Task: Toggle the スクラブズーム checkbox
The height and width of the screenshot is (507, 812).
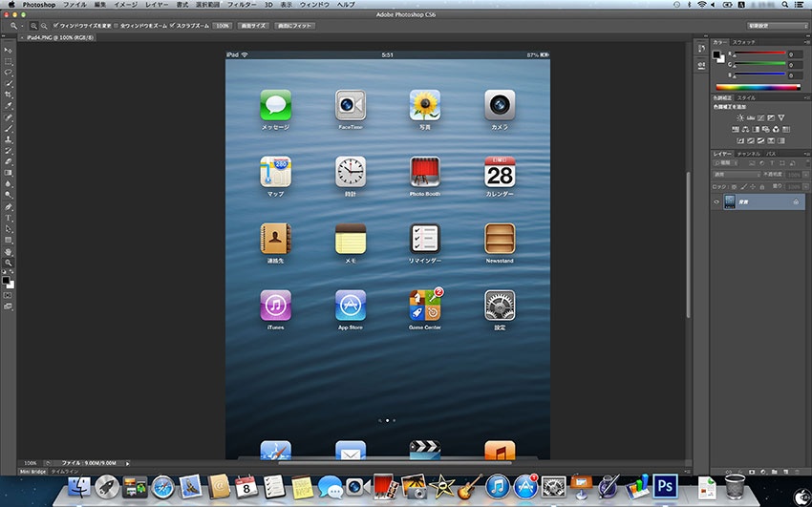Action: tap(173, 26)
